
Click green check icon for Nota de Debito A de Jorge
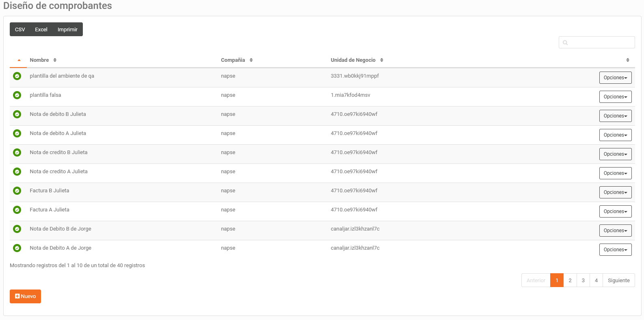[x=17, y=248]
